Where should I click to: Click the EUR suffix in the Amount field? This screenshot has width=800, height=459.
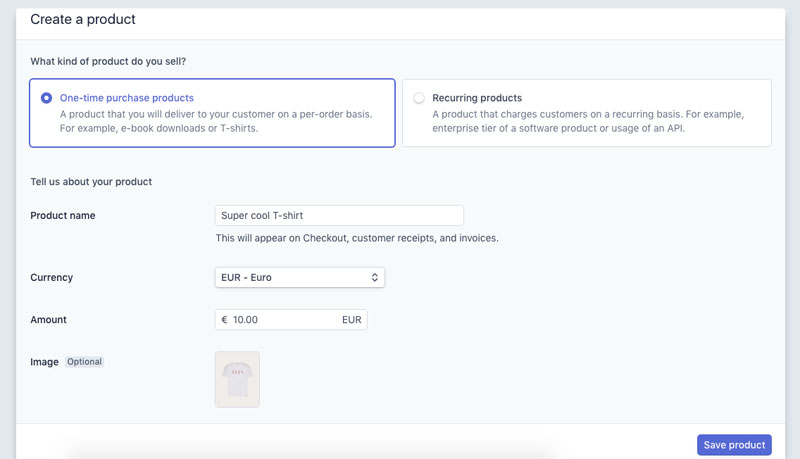tap(352, 320)
